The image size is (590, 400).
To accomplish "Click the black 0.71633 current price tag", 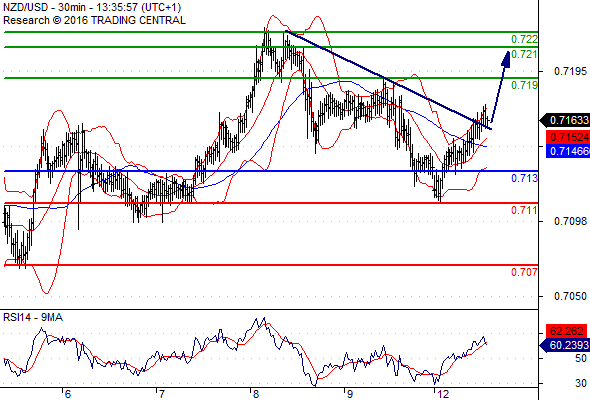I will (x=565, y=120).
